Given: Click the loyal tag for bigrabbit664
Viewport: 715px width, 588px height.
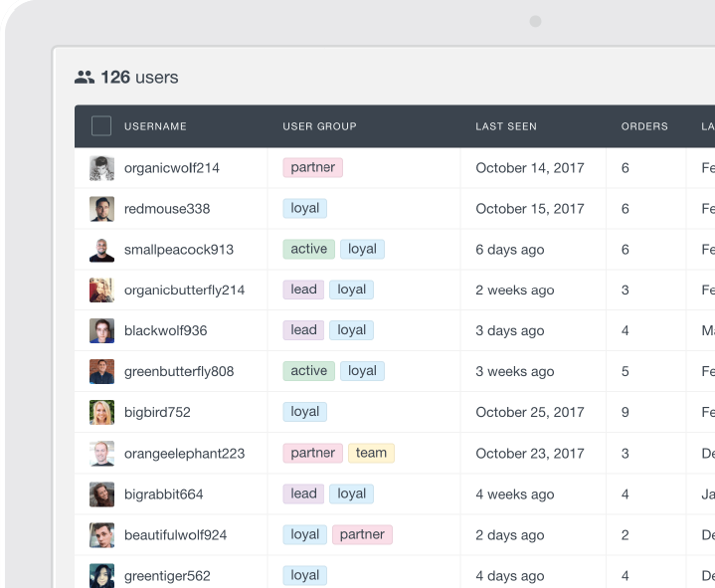Looking at the screenshot, I should (x=352, y=494).
